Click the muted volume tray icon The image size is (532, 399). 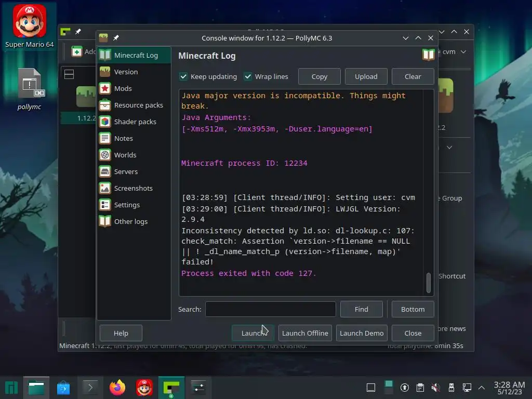point(436,388)
